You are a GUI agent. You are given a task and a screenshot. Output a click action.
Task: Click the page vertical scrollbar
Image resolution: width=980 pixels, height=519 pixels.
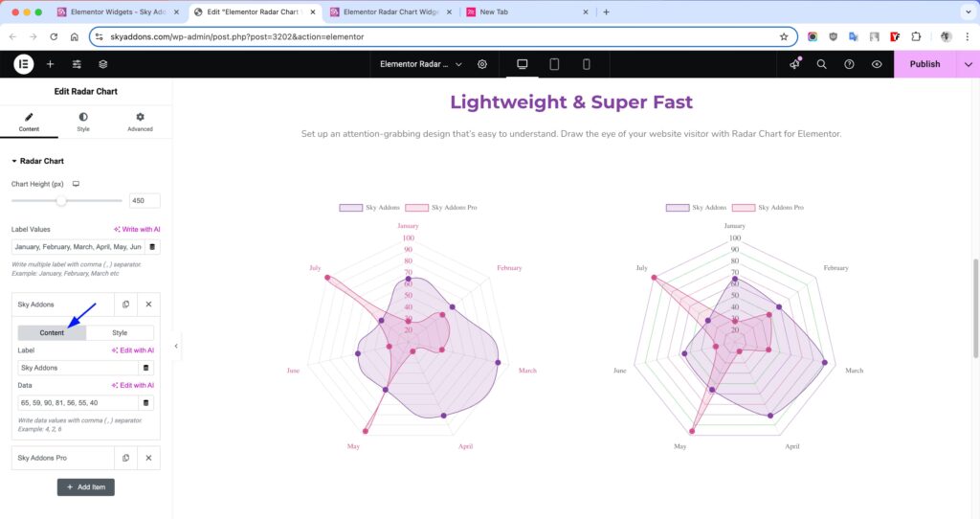click(x=975, y=308)
